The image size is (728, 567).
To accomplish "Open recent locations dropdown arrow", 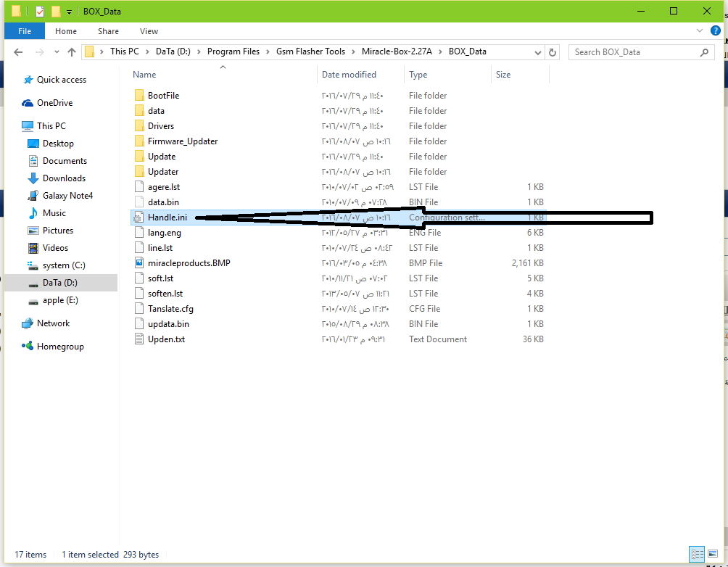I will point(57,52).
